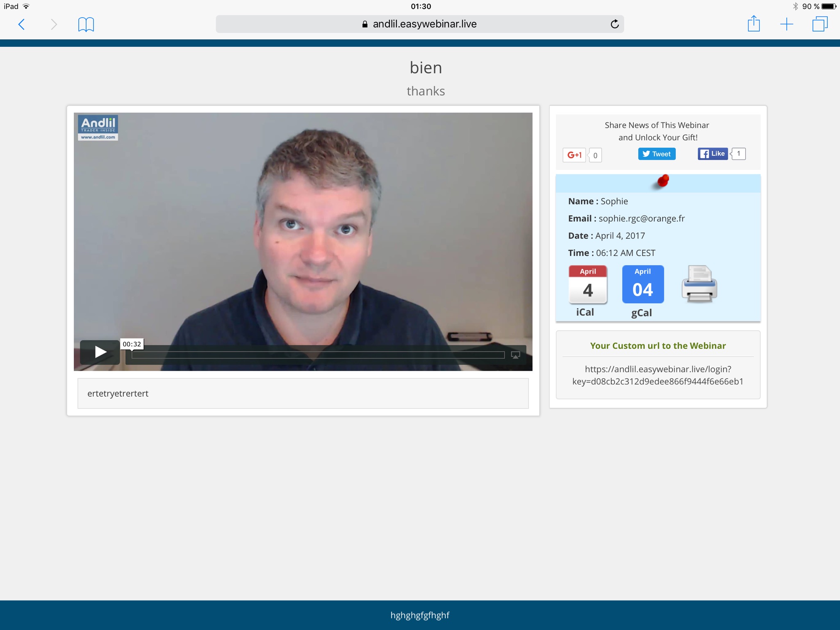Viewport: 840px width, 630px height.
Task: Click the printer icon
Action: tap(699, 284)
